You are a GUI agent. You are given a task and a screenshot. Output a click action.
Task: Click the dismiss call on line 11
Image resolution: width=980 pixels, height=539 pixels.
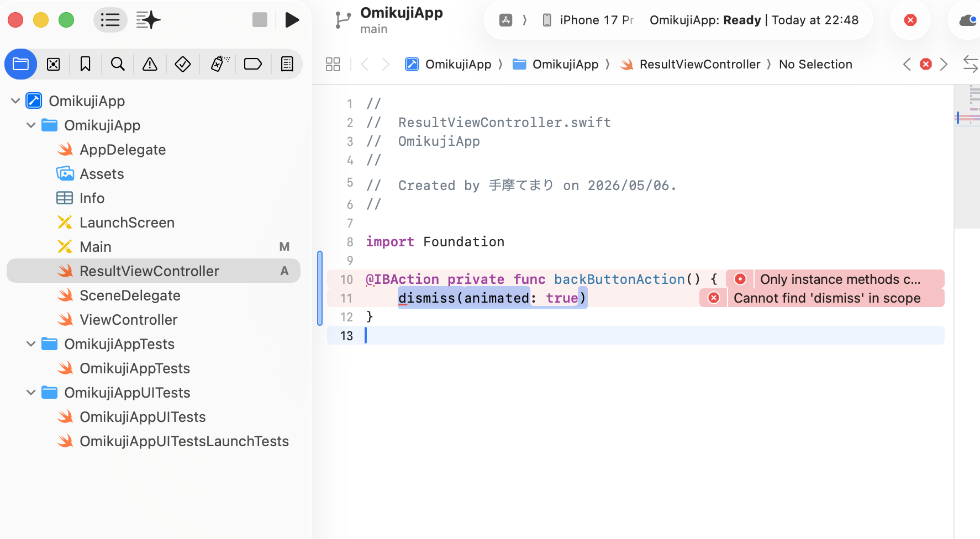(x=492, y=298)
